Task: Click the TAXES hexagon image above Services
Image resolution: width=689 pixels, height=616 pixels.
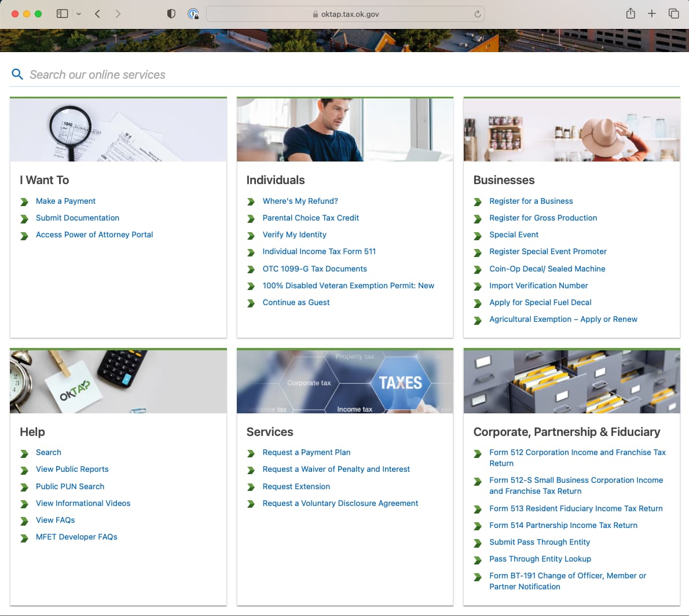Action: tap(345, 382)
